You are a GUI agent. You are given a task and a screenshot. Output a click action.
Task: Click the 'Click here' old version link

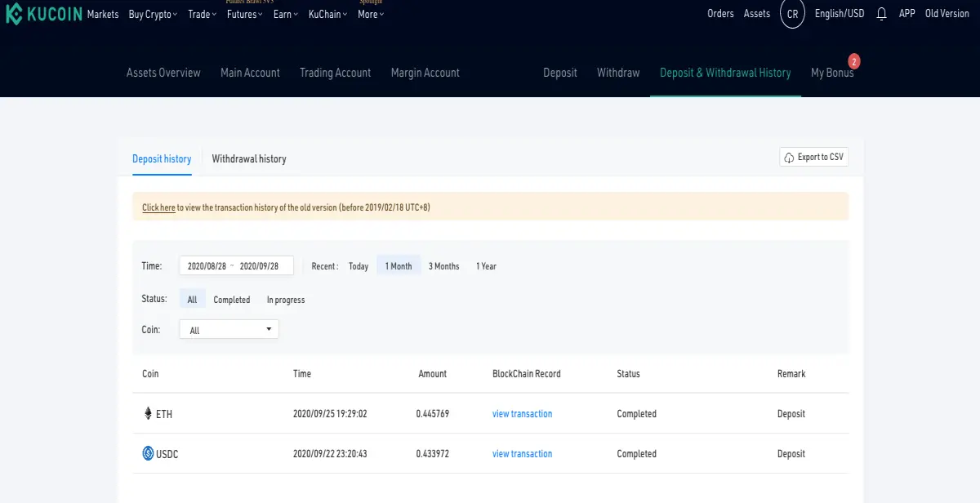(x=158, y=207)
